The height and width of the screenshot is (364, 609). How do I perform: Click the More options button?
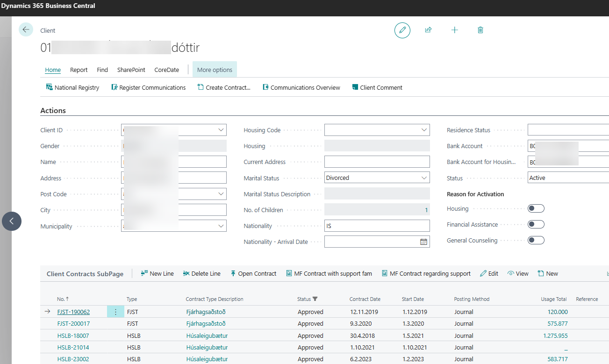coord(215,70)
